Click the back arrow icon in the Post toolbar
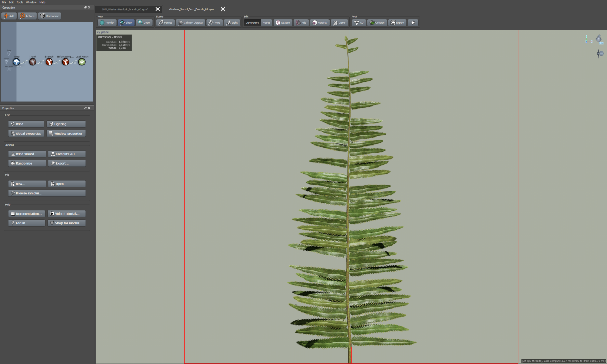 coord(413,23)
